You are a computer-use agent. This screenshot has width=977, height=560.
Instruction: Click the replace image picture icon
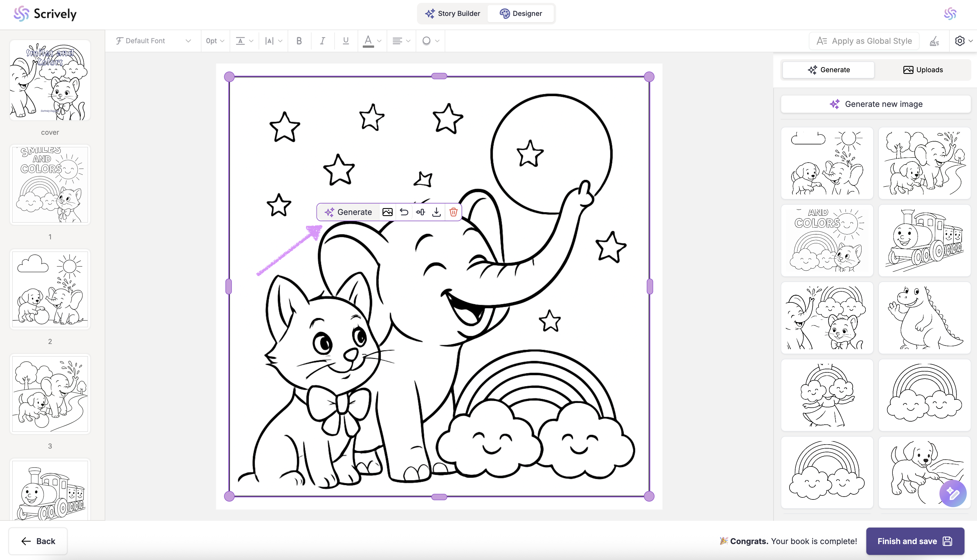(387, 212)
